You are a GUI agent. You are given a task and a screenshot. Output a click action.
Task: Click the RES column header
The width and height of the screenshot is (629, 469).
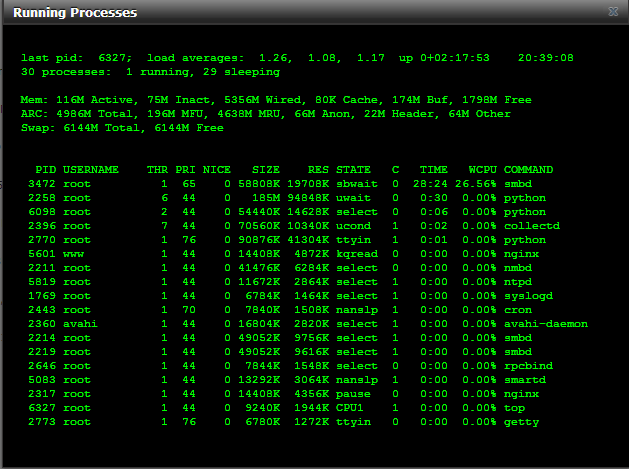318,170
